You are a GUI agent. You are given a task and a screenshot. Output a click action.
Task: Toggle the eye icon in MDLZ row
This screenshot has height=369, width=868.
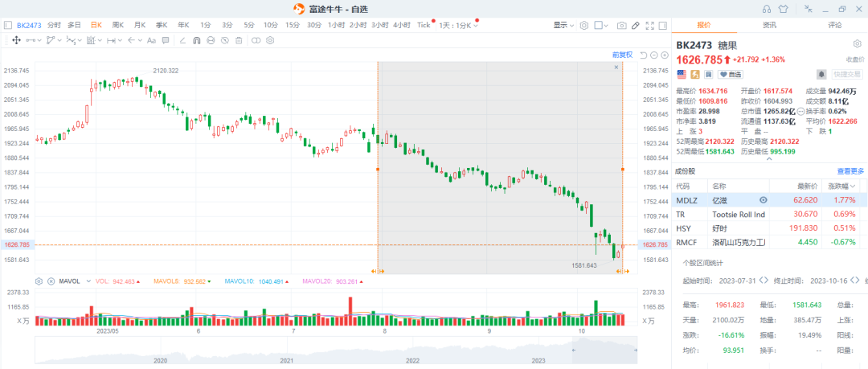click(764, 200)
